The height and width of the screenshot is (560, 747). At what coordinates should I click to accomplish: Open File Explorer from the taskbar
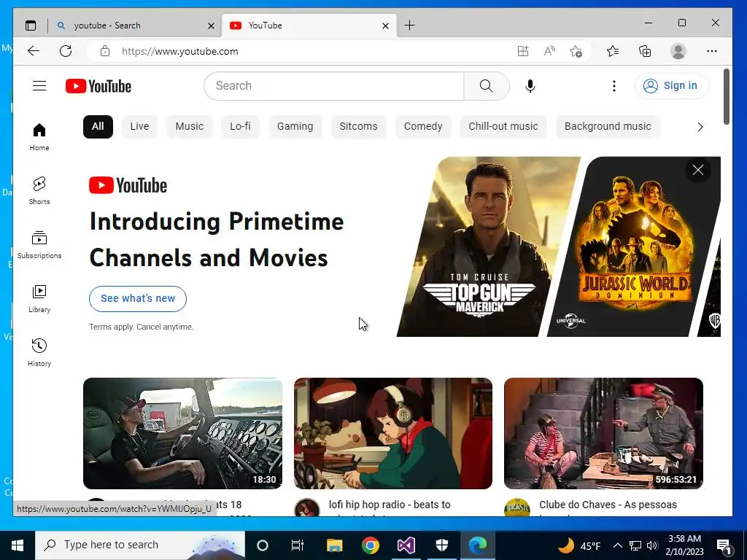(x=334, y=545)
